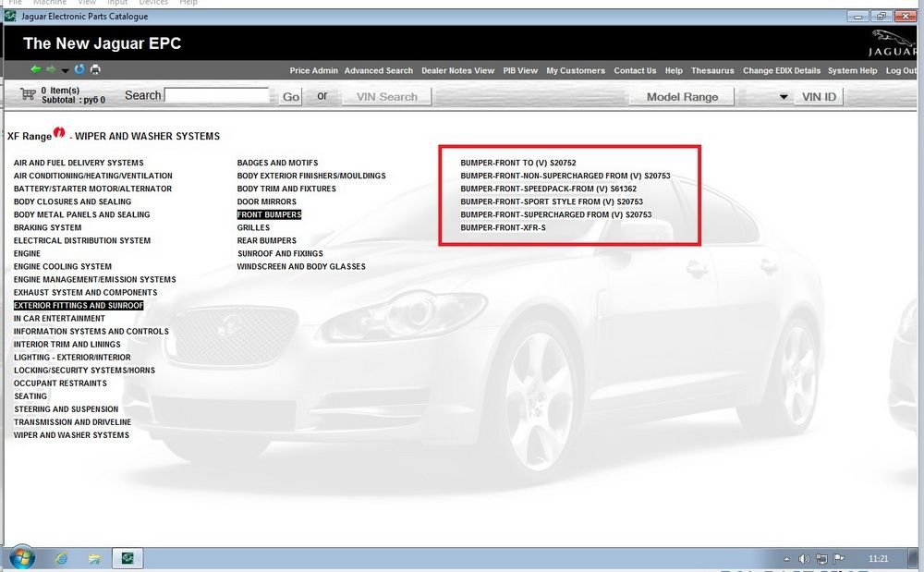Image resolution: width=924 pixels, height=572 pixels.
Task: Click inside the Search text field
Action: pyautogui.click(x=216, y=95)
